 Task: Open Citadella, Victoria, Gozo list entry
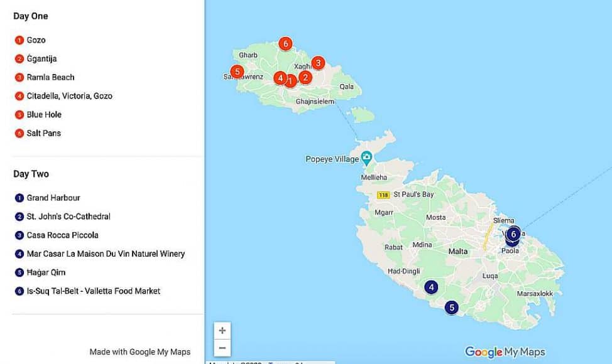click(x=69, y=96)
